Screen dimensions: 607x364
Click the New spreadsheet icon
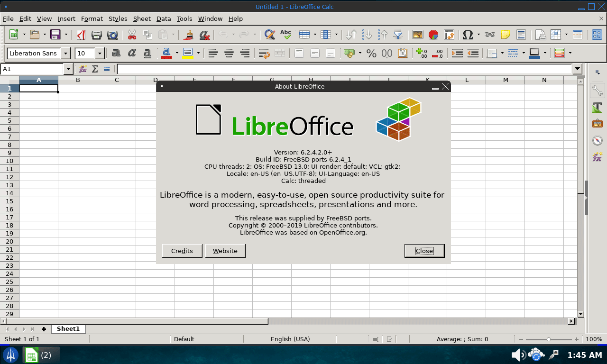click(14, 35)
